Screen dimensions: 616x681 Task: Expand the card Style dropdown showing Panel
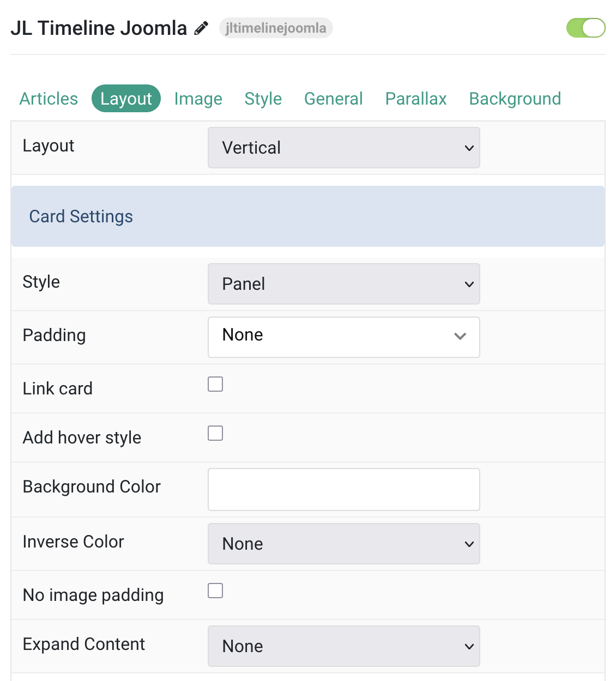tap(344, 284)
